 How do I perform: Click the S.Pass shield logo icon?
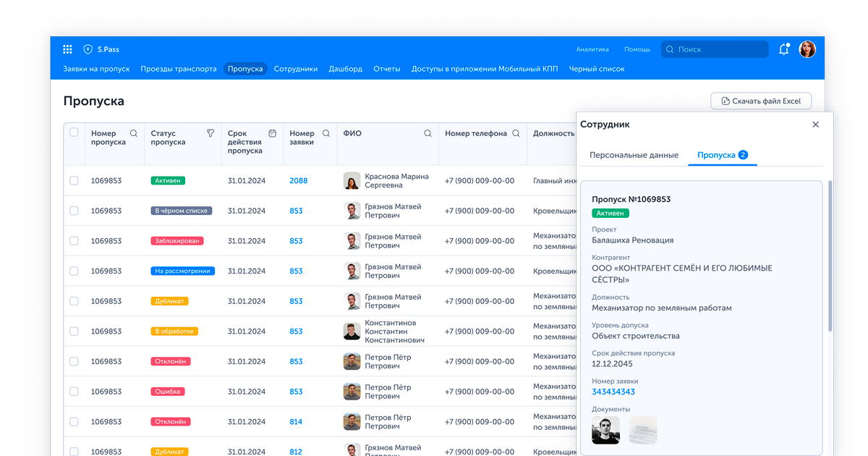point(88,49)
